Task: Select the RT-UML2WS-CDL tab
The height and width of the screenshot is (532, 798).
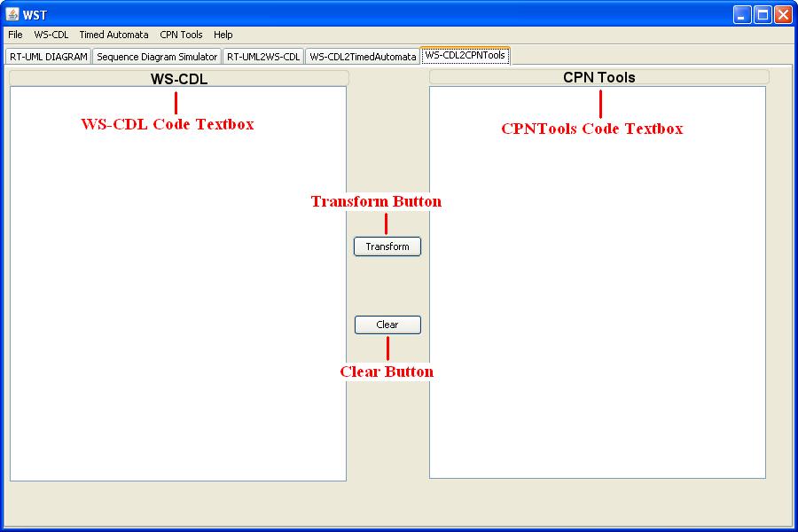Action: pos(263,57)
